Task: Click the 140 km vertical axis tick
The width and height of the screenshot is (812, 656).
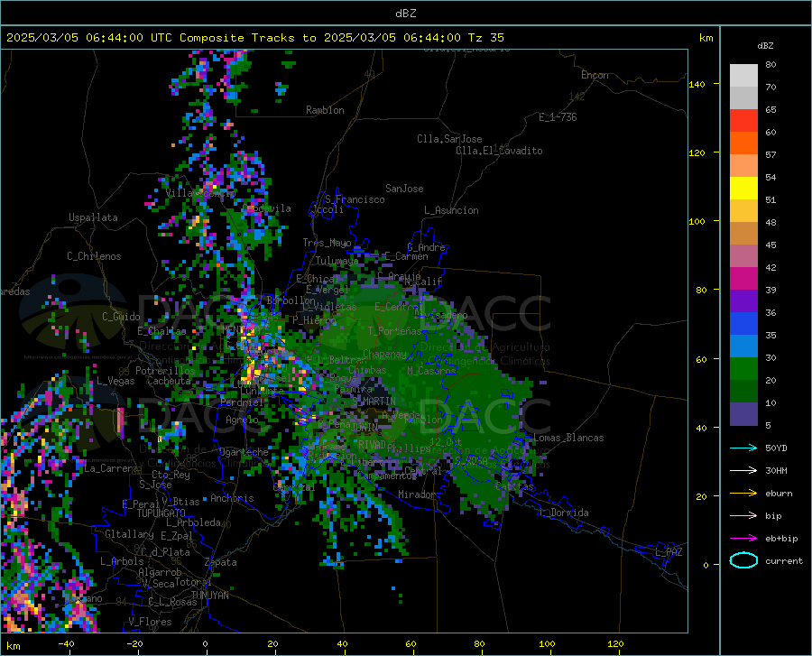Action: (x=697, y=85)
